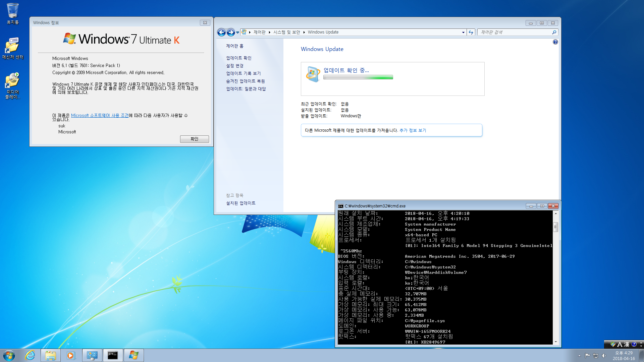Screen dimensions: 644x362
Task: Open 업데이트: 질문과 대답 link
Action: coord(246,89)
